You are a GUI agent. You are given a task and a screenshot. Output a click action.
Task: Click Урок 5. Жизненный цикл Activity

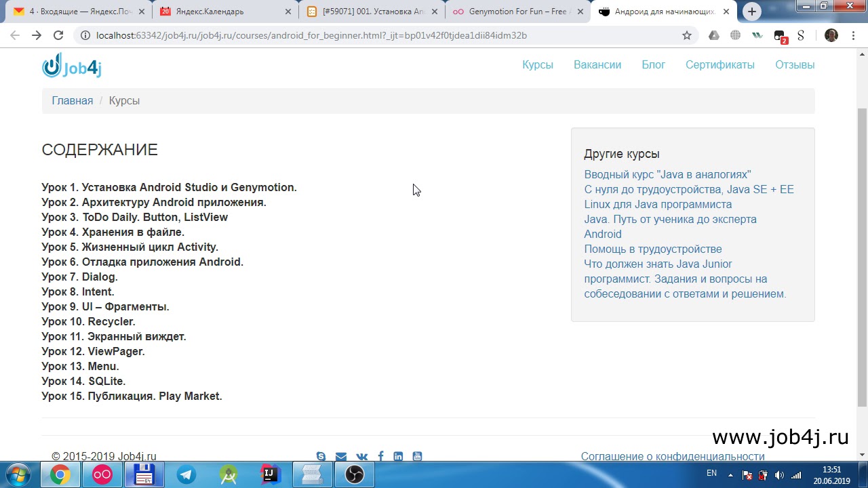(x=130, y=247)
